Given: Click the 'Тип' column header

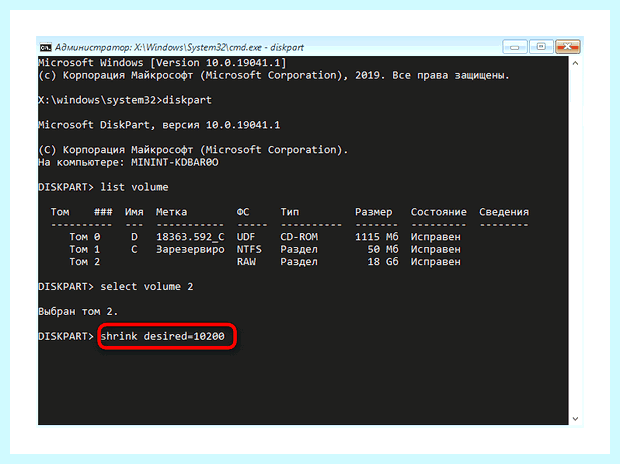Looking at the screenshot, I should (x=290, y=212).
